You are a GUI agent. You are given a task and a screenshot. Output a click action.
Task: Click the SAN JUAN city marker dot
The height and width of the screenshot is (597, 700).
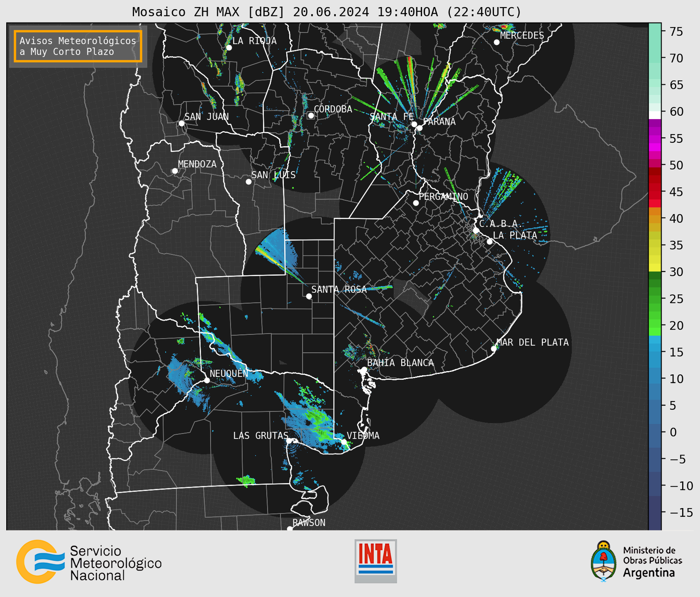click(181, 123)
